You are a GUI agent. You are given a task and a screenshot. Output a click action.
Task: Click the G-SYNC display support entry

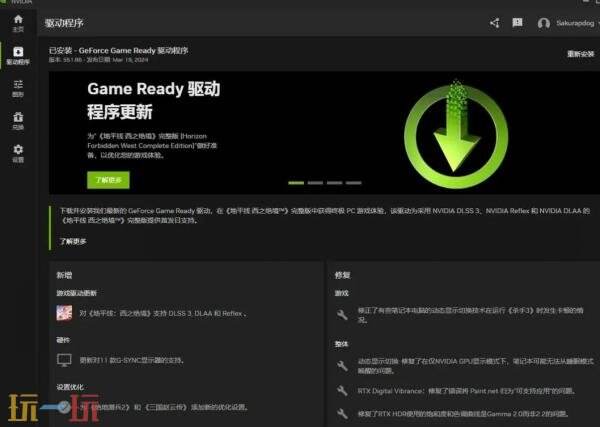pyautogui.click(x=132, y=360)
